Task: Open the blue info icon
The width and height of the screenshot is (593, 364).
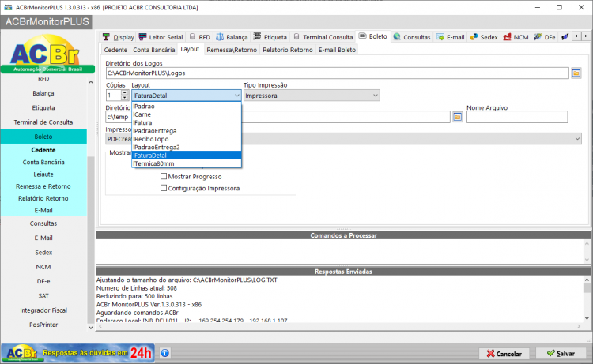Action: click(x=165, y=353)
